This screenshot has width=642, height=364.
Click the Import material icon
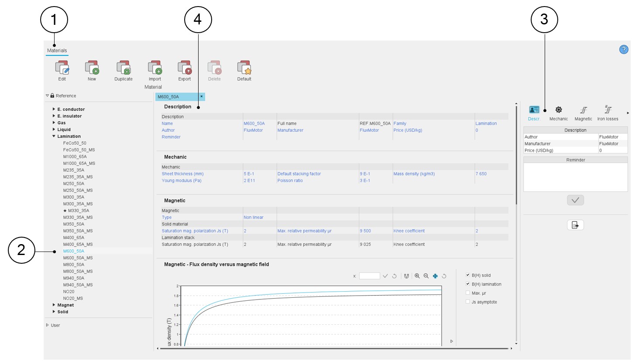pos(155,68)
